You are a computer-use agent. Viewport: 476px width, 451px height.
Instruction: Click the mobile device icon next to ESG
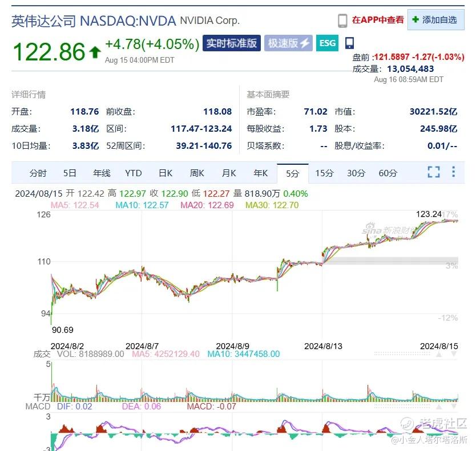click(x=349, y=43)
